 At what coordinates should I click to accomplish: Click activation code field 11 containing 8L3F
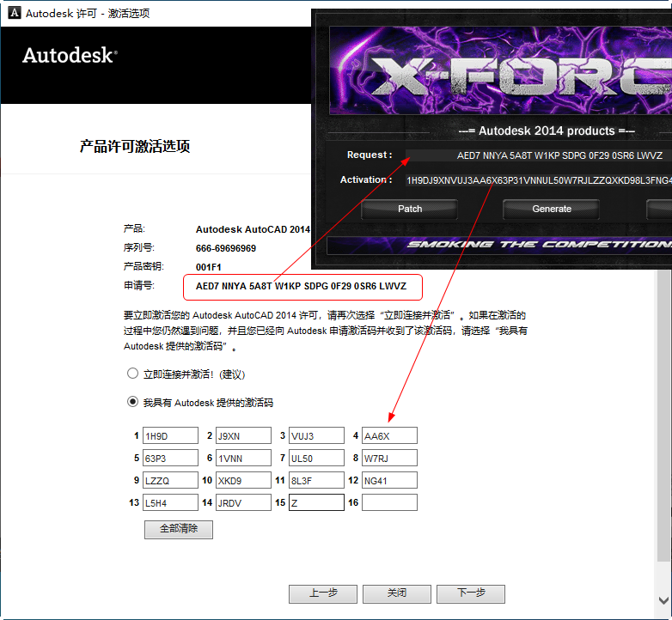click(x=316, y=480)
